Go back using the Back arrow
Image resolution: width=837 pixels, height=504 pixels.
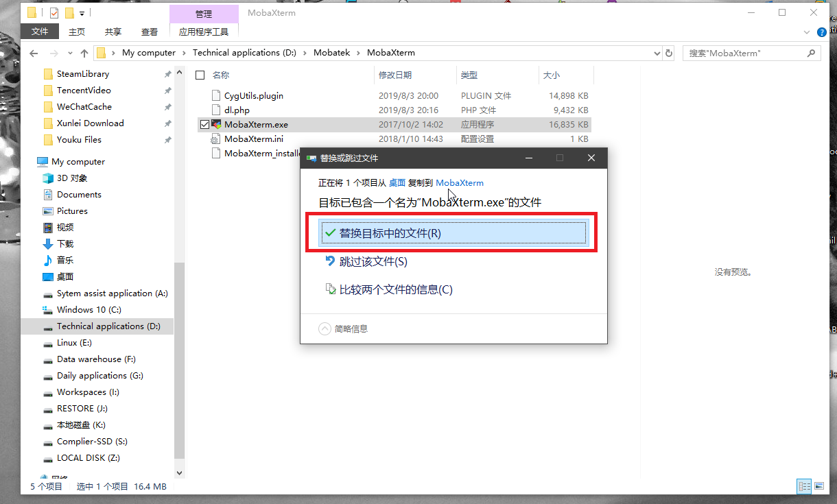(x=34, y=53)
